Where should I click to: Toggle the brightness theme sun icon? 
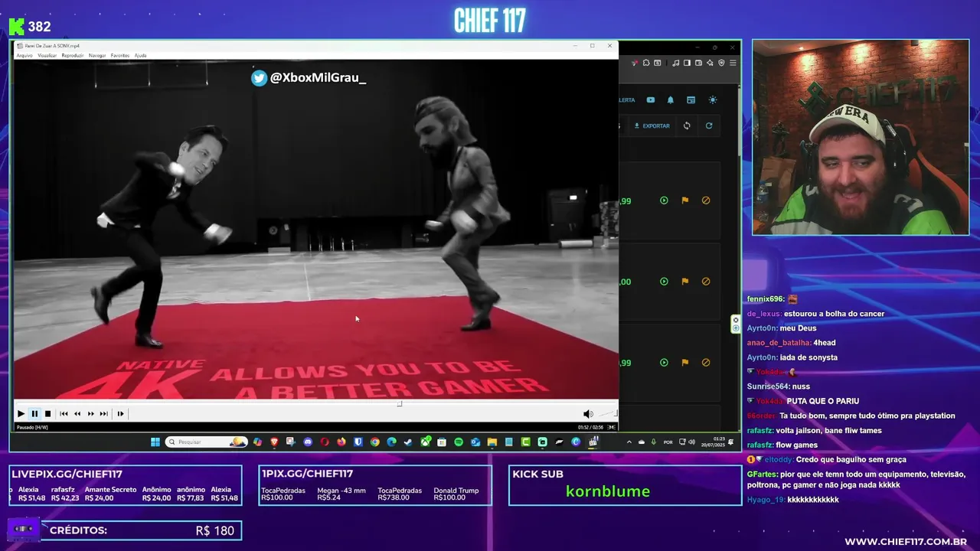[x=713, y=100]
